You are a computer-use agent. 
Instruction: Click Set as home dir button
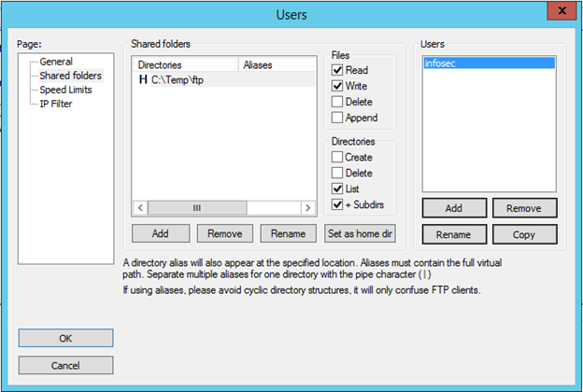tap(361, 233)
